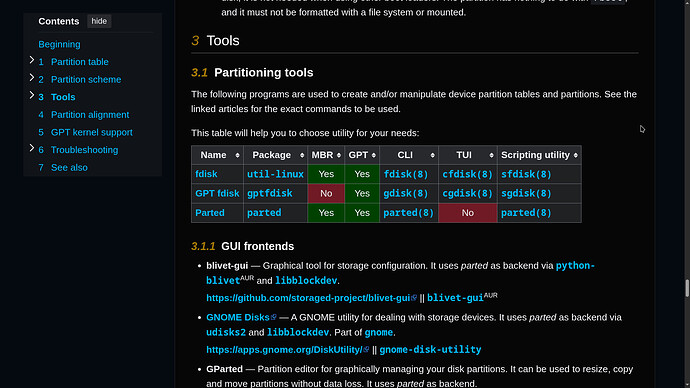Open GNOME Disks link
This screenshot has height=388, width=690.
click(238, 317)
